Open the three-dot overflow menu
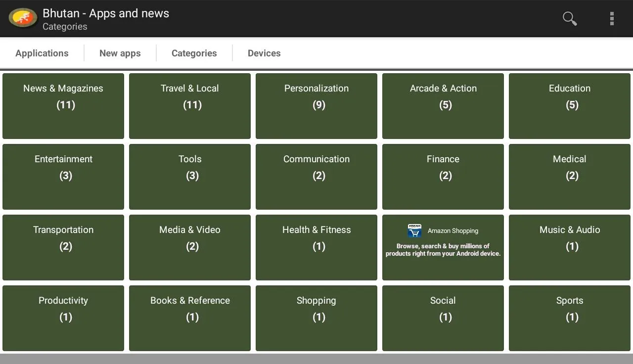The width and height of the screenshot is (633, 364). (612, 18)
